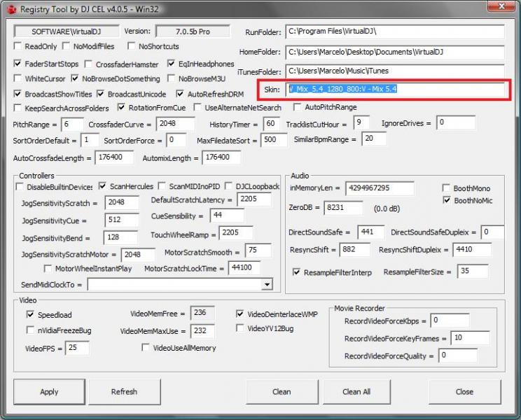The image size is (521, 420).
Task: Focus the CueSensibility input
Action: pyautogui.click(x=228, y=215)
